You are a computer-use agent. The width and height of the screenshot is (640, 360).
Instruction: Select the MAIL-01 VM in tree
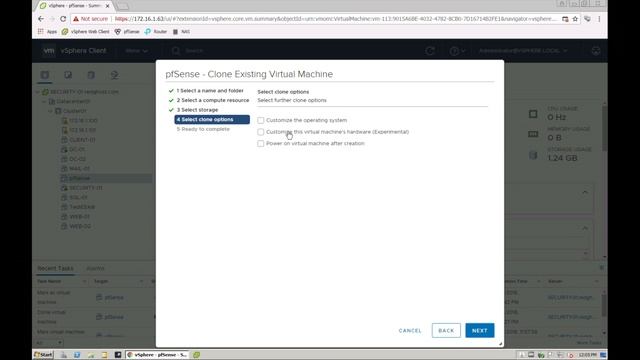(79, 169)
